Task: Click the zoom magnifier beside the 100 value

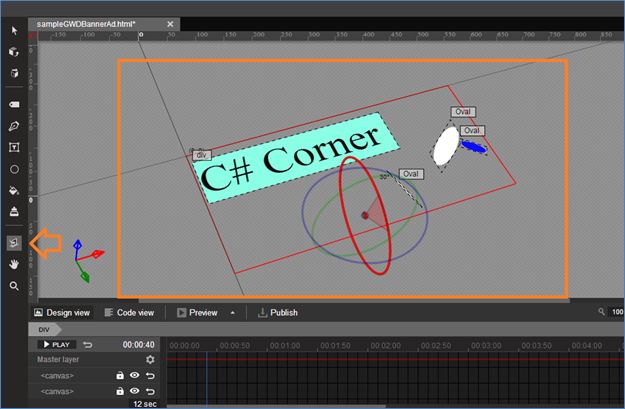Action: (601, 311)
